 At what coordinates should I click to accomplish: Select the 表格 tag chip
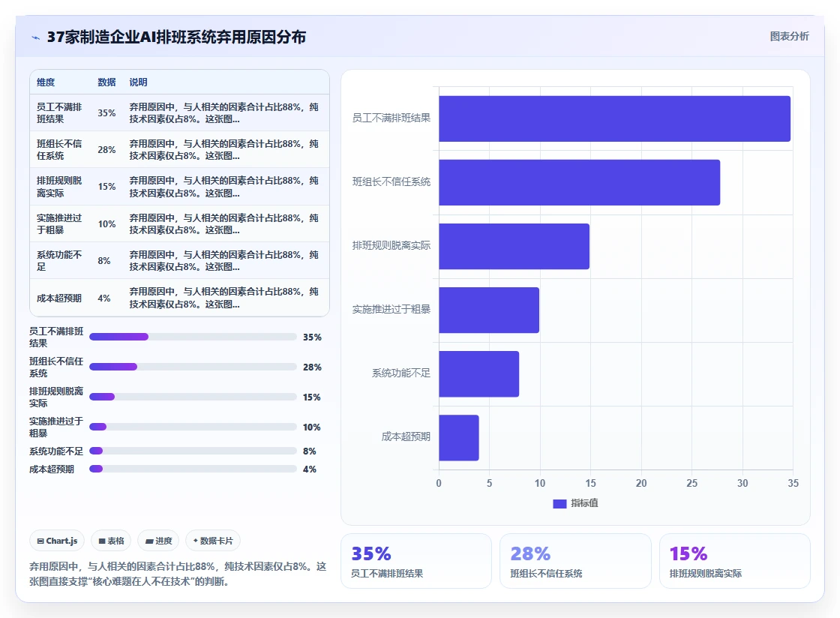111,541
